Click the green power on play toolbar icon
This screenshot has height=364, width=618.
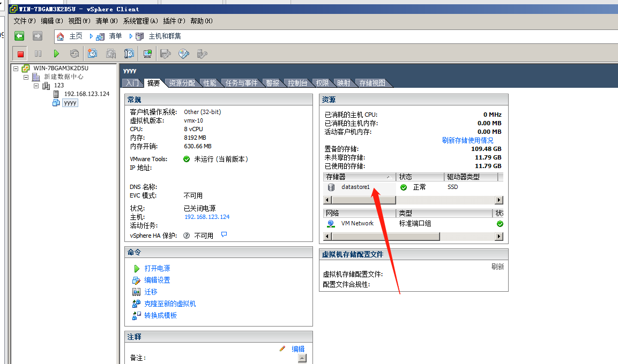[x=56, y=54]
